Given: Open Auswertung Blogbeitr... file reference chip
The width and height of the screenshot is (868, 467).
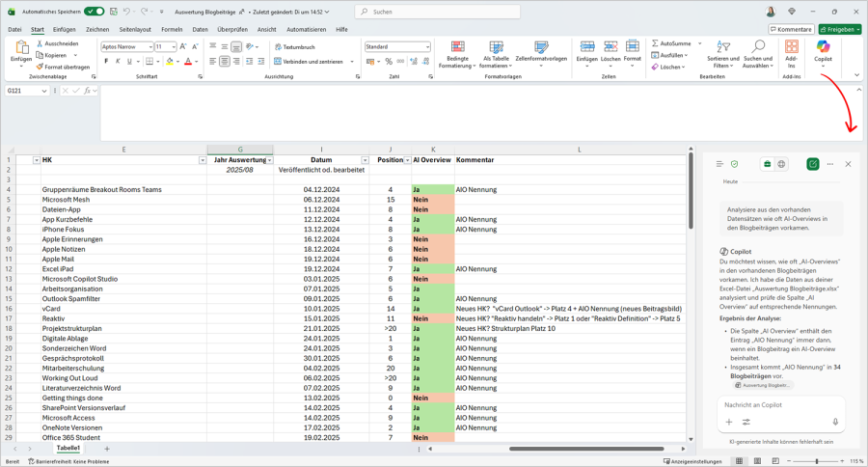Looking at the screenshot, I should (x=764, y=385).
